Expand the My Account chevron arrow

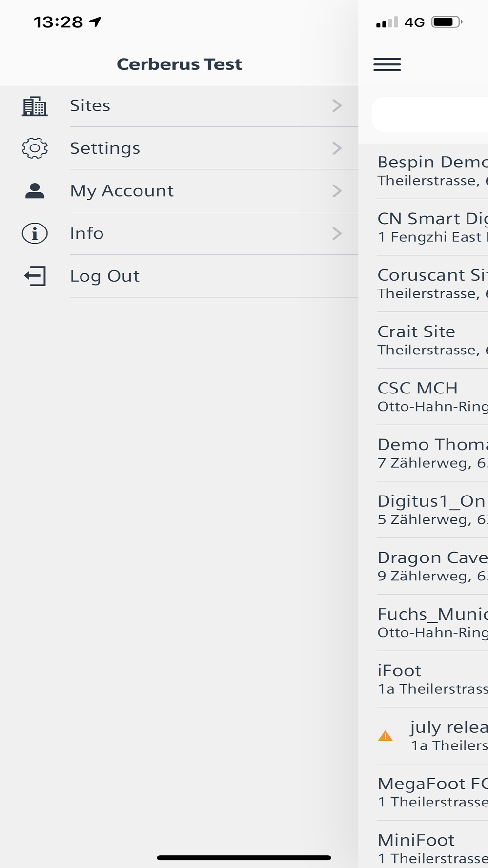337,191
